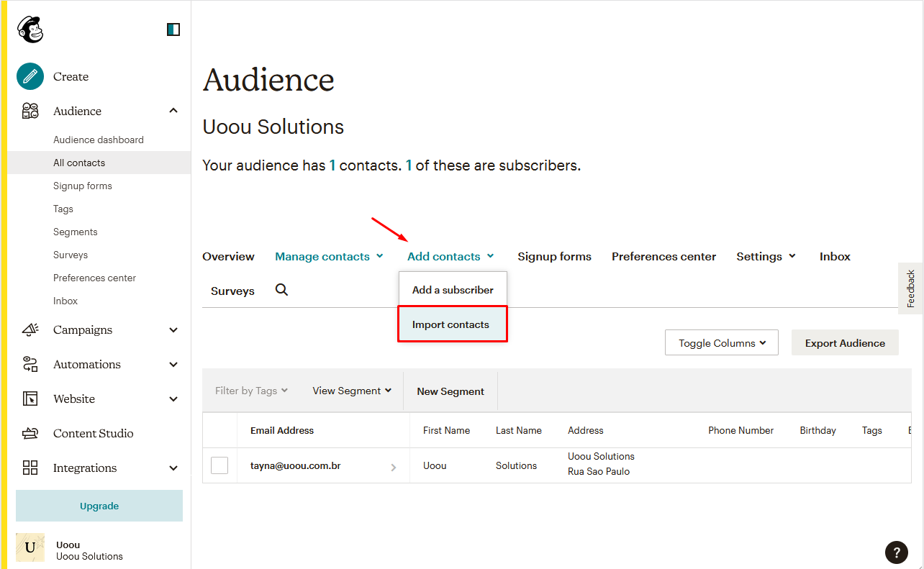
Task: Select the Audience sidebar icon
Action: [x=30, y=111]
